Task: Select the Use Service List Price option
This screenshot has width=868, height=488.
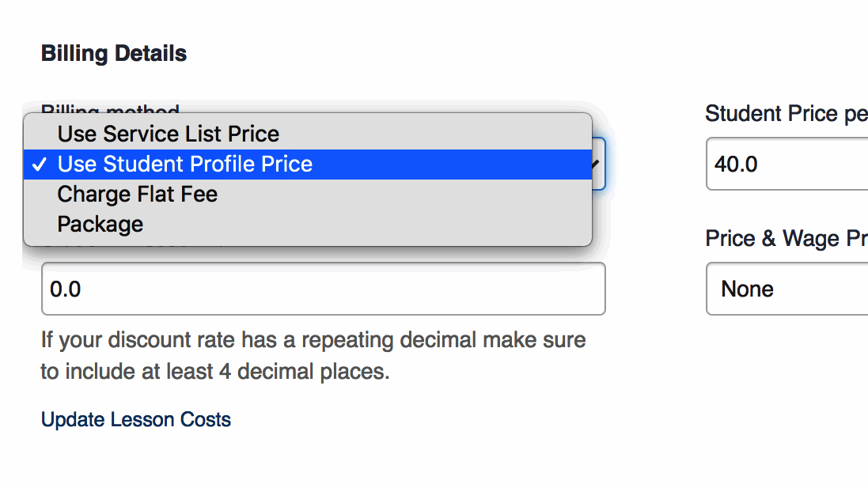Action: tap(308, 134)
